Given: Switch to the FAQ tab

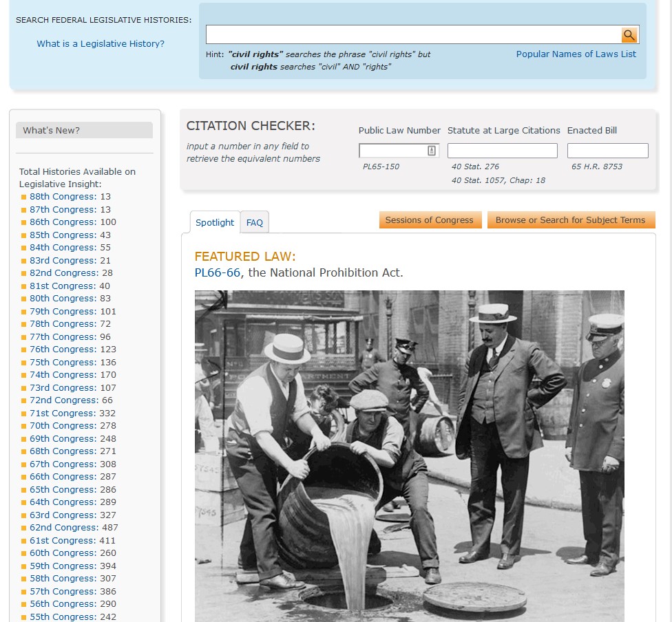Looking at the screenshot, I should [x=254, y=222].
